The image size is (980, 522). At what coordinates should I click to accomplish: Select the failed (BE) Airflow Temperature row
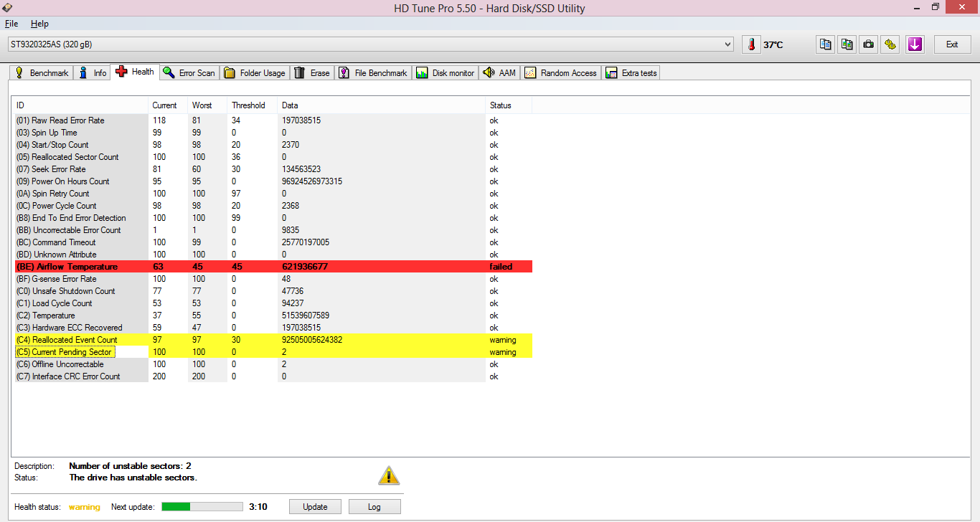coord(273,267)
